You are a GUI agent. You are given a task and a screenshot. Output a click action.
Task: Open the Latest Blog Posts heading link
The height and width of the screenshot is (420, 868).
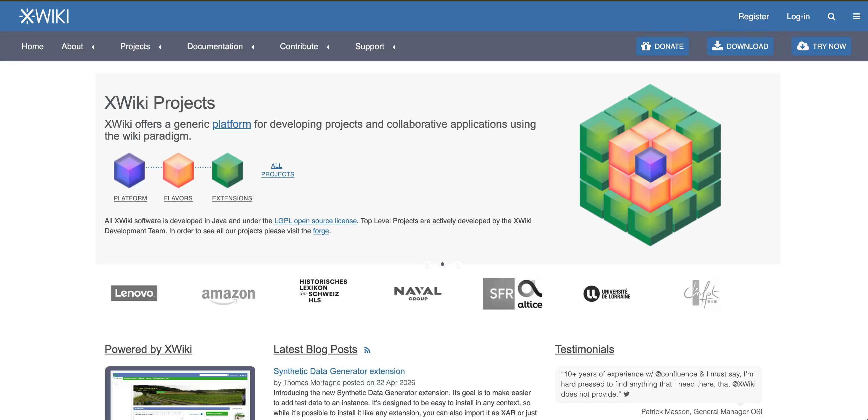click(x=315, y=349)
